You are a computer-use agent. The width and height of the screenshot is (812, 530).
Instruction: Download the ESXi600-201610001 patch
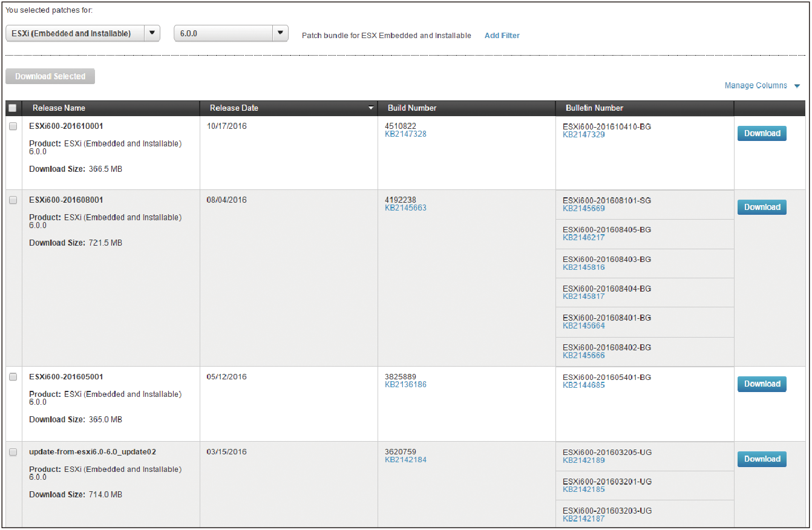tap(762, 133)
